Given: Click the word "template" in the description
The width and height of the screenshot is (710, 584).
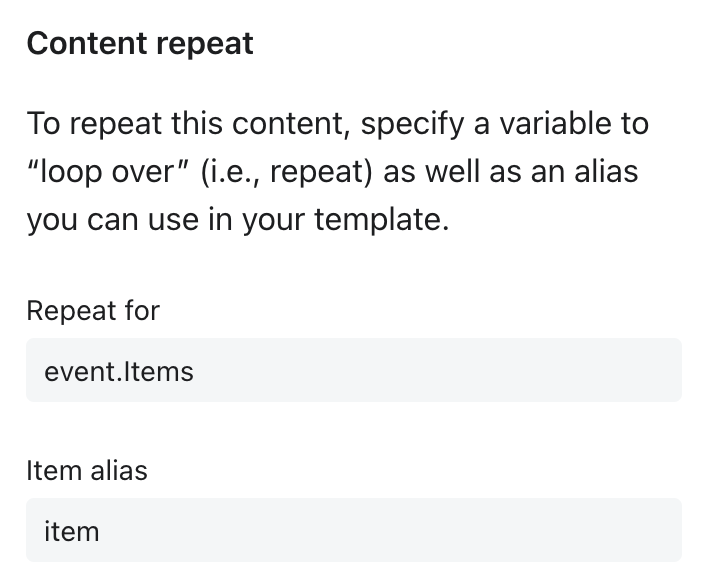Looking at the screenshot, I should 379,219.
